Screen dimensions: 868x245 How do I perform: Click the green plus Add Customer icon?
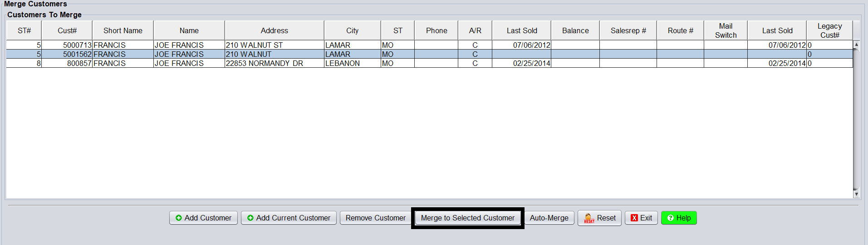[x=179, y=218]
